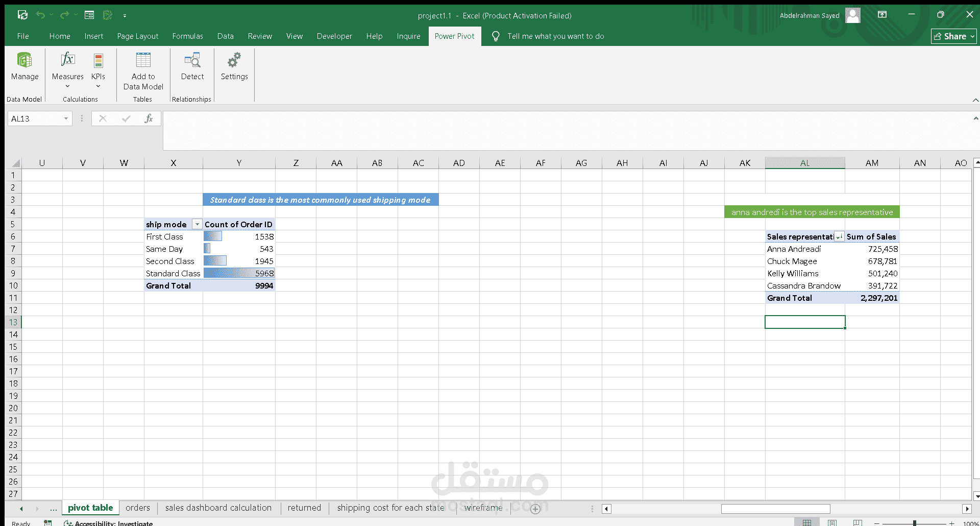
Task: Open the Sales representative filter dropdown
Action: (x=839, y=236)
